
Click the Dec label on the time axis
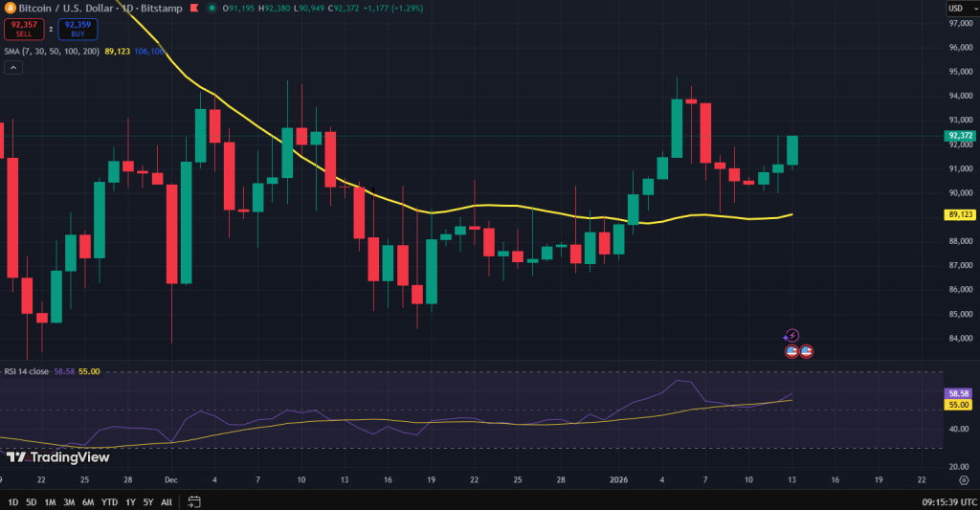(x=170, y=480)
